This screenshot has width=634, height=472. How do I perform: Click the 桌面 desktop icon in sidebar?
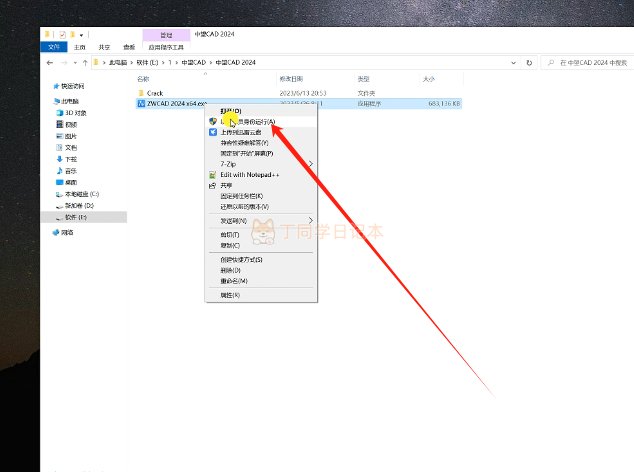coord(60,182)
